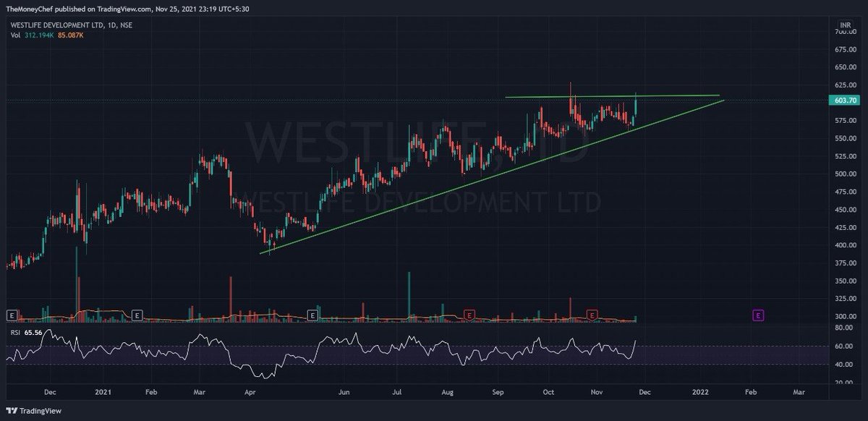Click the RSI value 65.56
The image size is (868, 421).
pyautogui.click(x=32, y=331)
